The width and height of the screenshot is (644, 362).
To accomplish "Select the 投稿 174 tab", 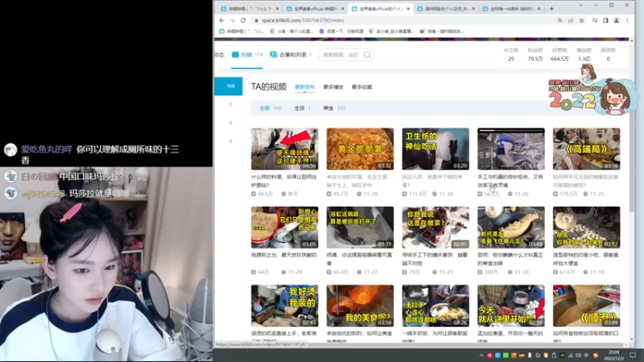I will click(247, 55).
